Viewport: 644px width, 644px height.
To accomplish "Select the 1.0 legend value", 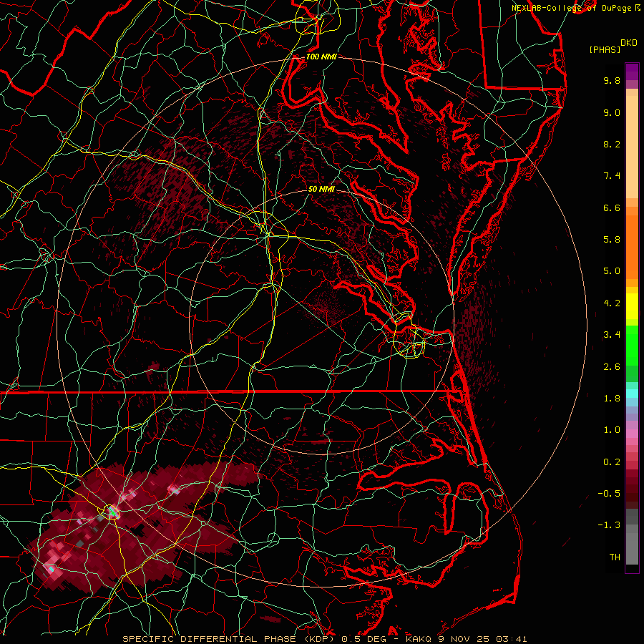I will pyautogui.click(x=612, y=430).
